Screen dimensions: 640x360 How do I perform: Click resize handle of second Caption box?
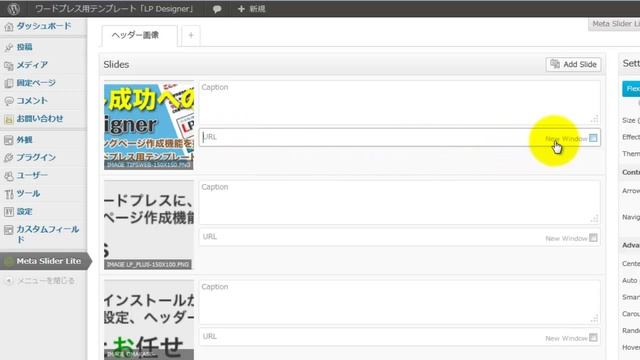coord(595,219)
